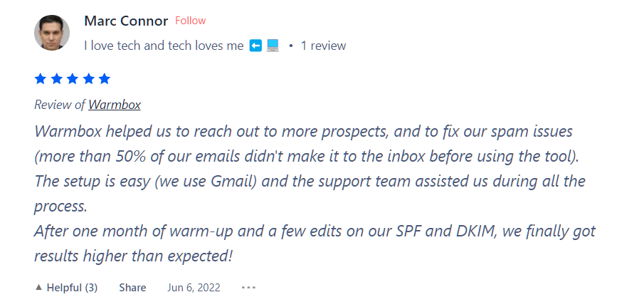
Task: Click the "Review of" label
Action: (x=60, y=105)
